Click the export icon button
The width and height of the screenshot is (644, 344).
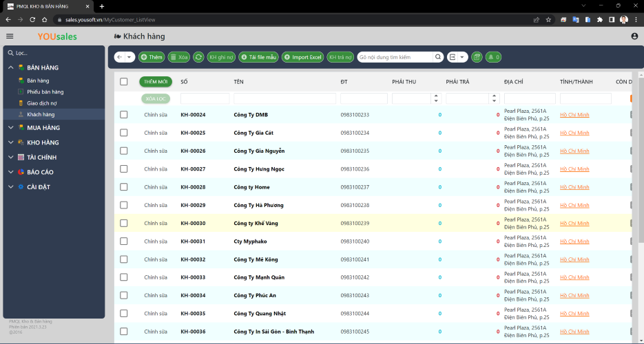pyautogui.click(x=453, y=57)
